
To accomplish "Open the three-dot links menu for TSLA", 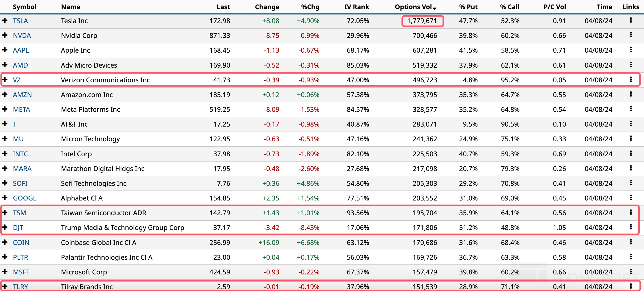I will (631, 20).
